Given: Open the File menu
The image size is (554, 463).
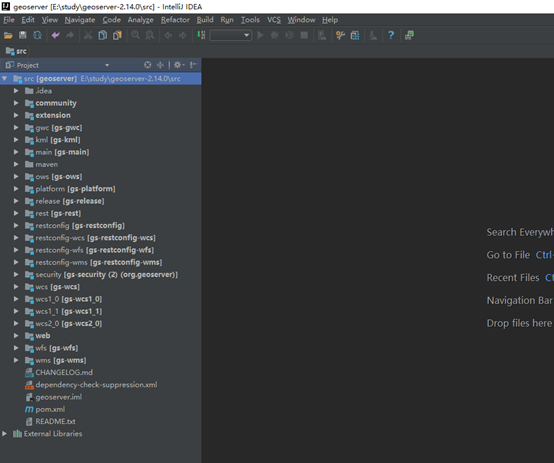Looking at the screenshot, I should click(x=9, y=20).
